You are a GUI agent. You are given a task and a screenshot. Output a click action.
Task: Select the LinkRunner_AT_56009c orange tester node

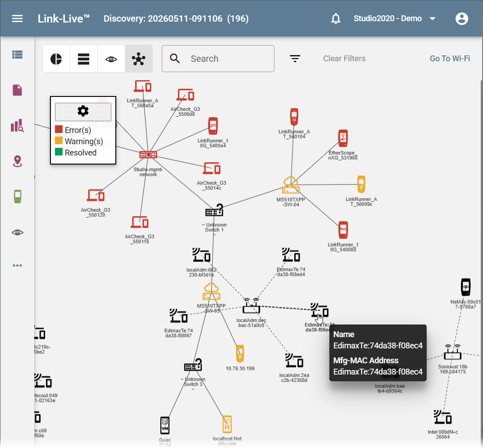(x=361, y=184)
